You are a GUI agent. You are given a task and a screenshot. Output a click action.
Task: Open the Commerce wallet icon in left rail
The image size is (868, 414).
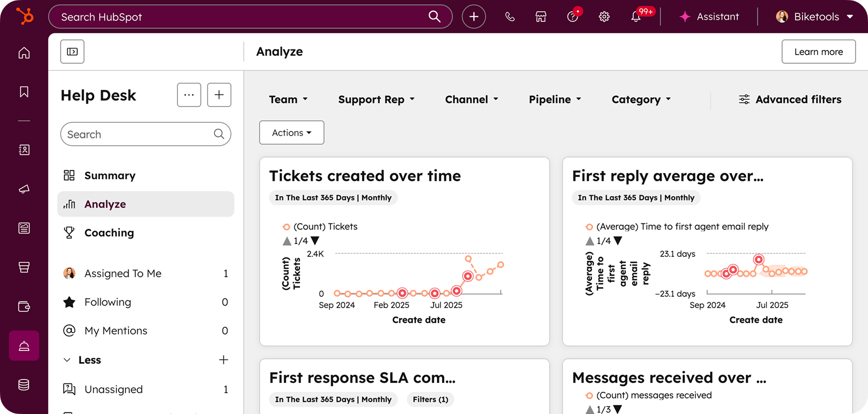[24, 306]
